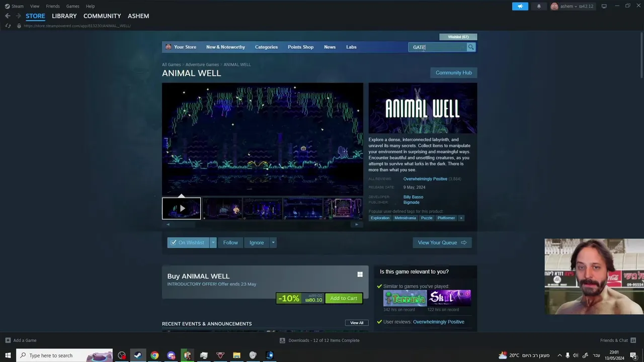Image resolution: width=644 pixels, height=362 pixels.
Task: Switch to Big Picture mode monitor icon
Action: tap(604, 6)
